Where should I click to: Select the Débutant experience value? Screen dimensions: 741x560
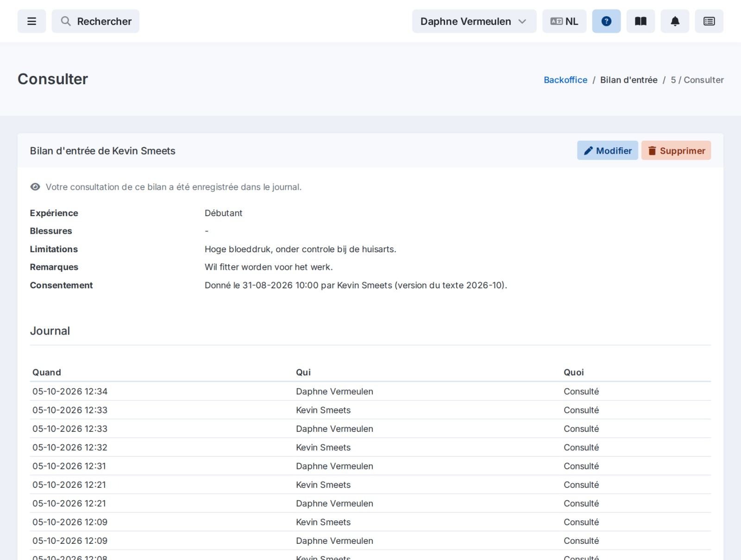pos(224,213)
